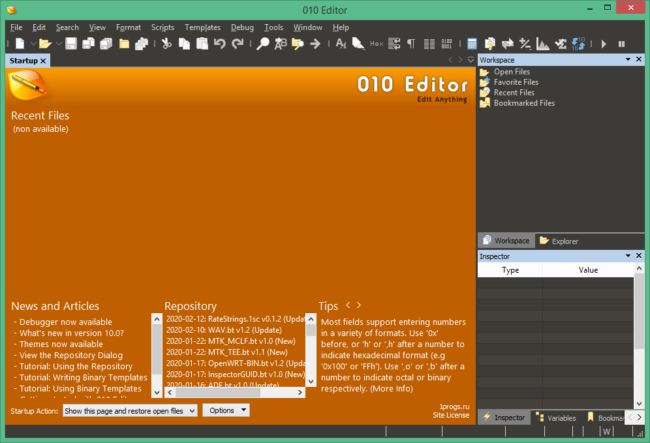Open the Templates menu
The image size is (650, 443).
point(202,27)
